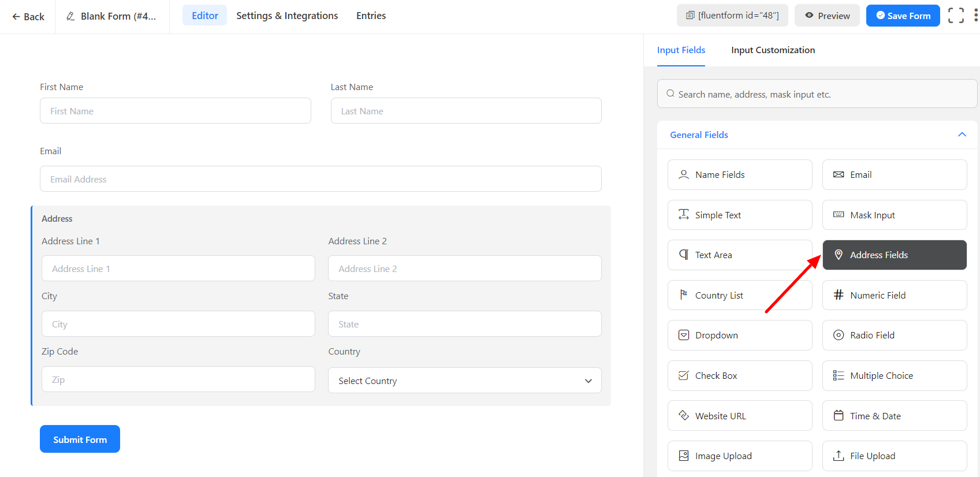Click the Preview button

coord(827,16)
